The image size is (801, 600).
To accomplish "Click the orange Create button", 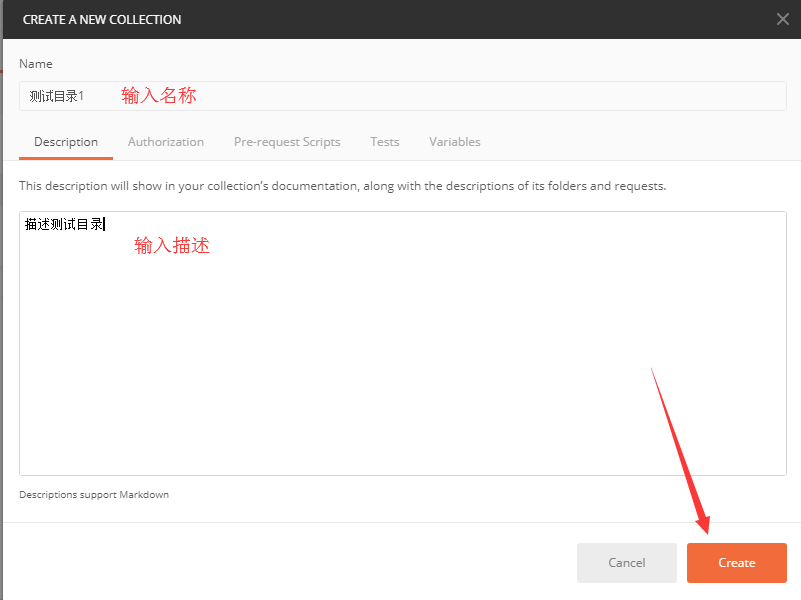I will [x=737, y=563].
